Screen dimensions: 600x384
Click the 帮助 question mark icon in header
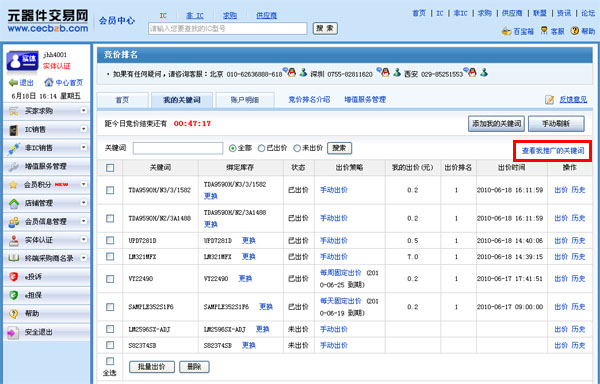pyautogui.click(x=574, y=31)
